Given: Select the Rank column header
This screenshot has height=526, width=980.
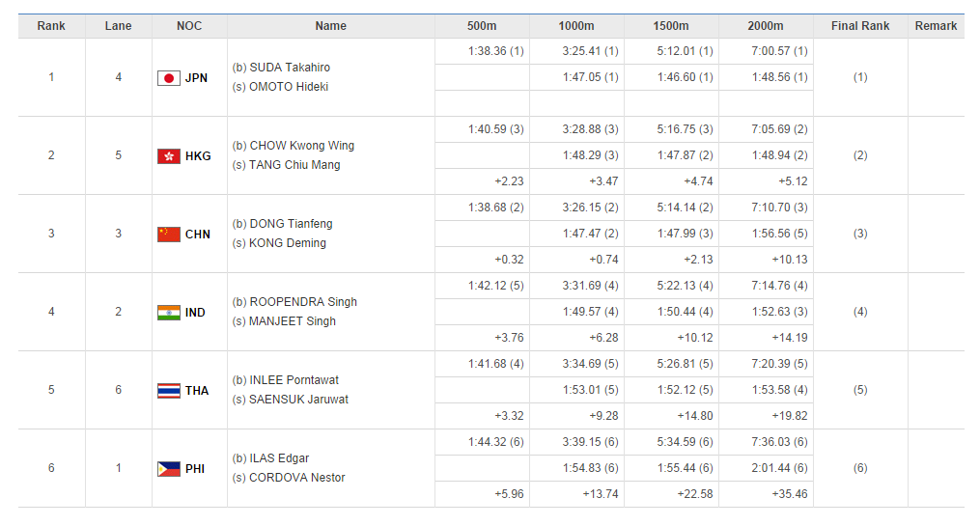Looking at the screenshot, I should (x=51, y=26).
